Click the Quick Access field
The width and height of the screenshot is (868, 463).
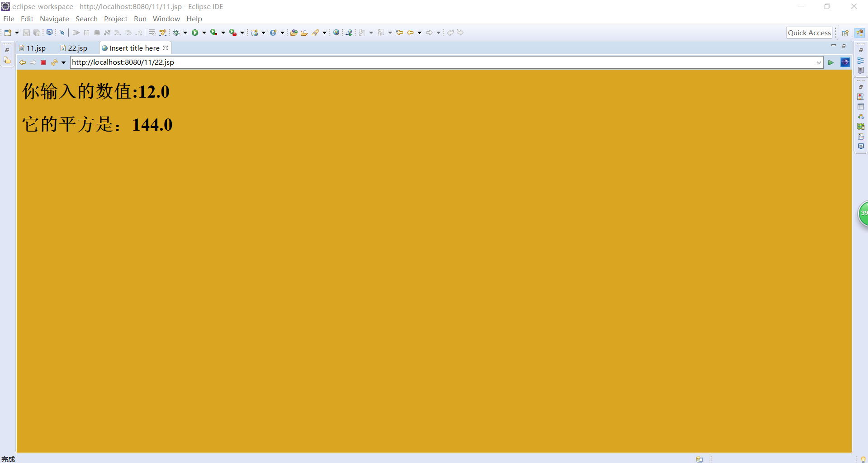pos(809,32)
